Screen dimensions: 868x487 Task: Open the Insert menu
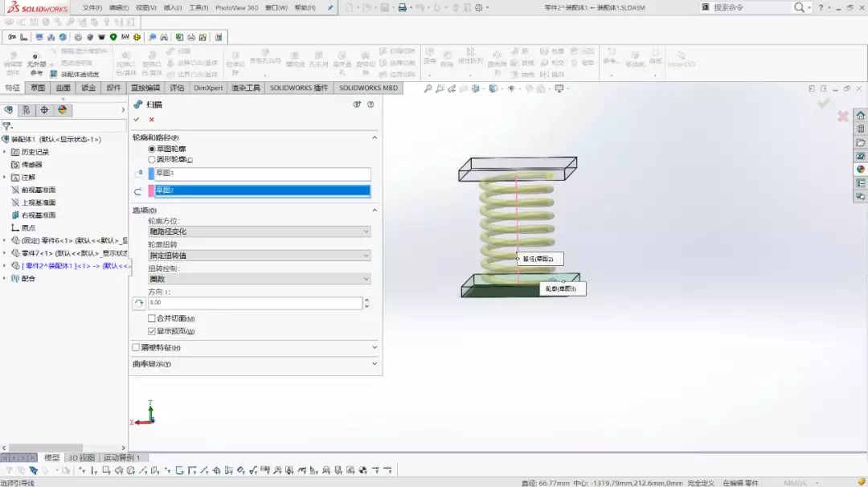(x=173, y=8)
